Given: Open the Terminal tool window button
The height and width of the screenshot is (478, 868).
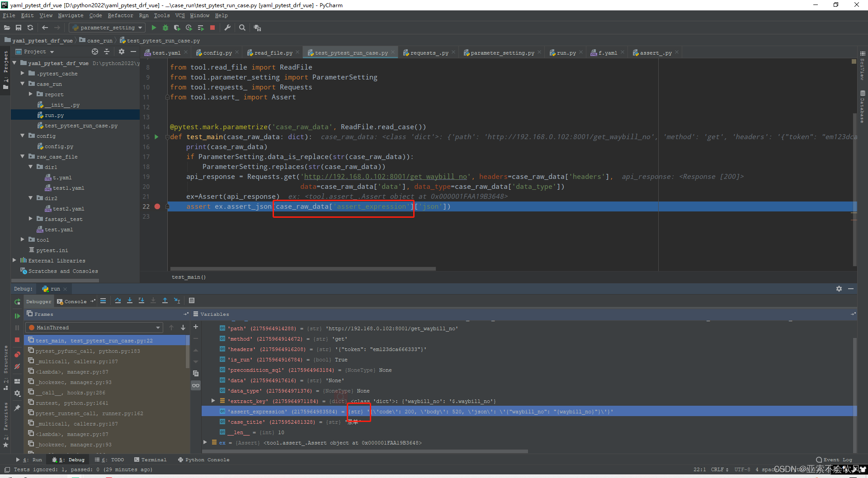Looking at the screenshot, I should click(151, 459).
